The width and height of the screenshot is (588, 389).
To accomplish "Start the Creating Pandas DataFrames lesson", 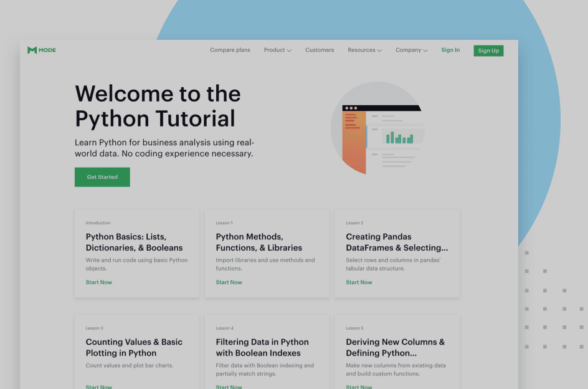I will (x=359, y=282).
